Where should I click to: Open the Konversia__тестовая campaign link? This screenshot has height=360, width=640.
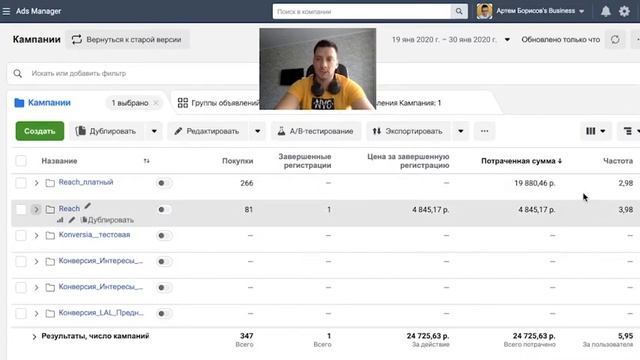94,235
